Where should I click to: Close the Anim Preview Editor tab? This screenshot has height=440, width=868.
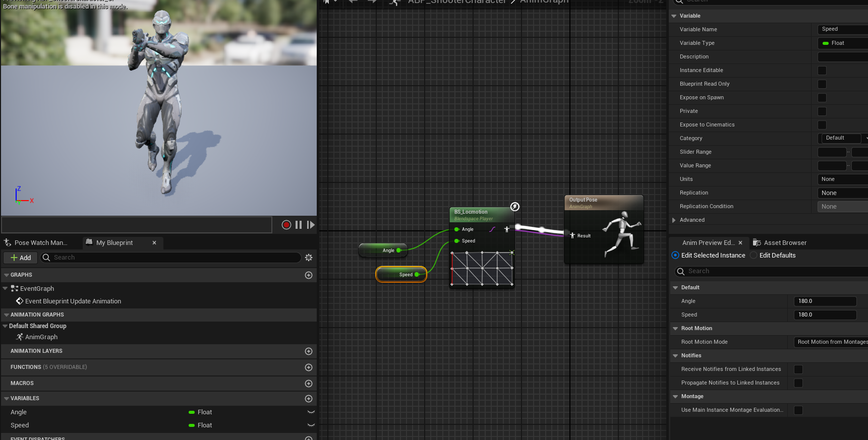click(x=740, y=243)
